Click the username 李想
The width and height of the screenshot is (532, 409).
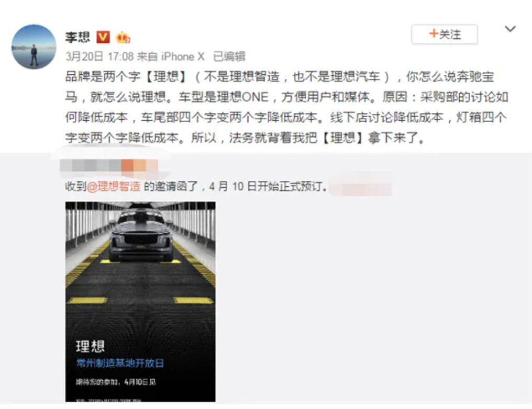[x=77, y=37]
